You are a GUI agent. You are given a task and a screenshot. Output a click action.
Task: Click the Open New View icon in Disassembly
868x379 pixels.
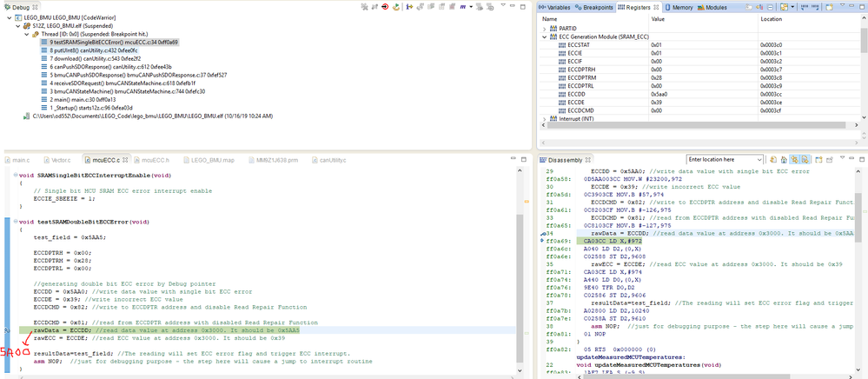pyautogui.click(x=818, y=160)
